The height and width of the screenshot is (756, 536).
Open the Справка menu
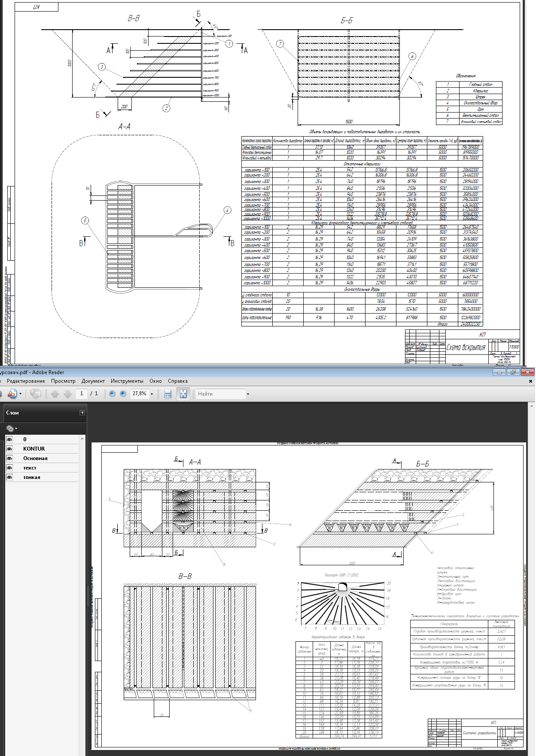tap(178, 381)
